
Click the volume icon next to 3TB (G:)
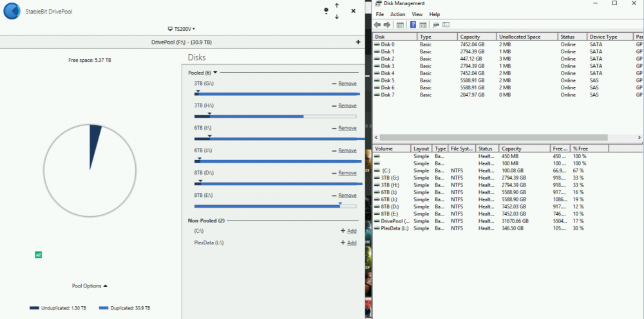[377, 178]
